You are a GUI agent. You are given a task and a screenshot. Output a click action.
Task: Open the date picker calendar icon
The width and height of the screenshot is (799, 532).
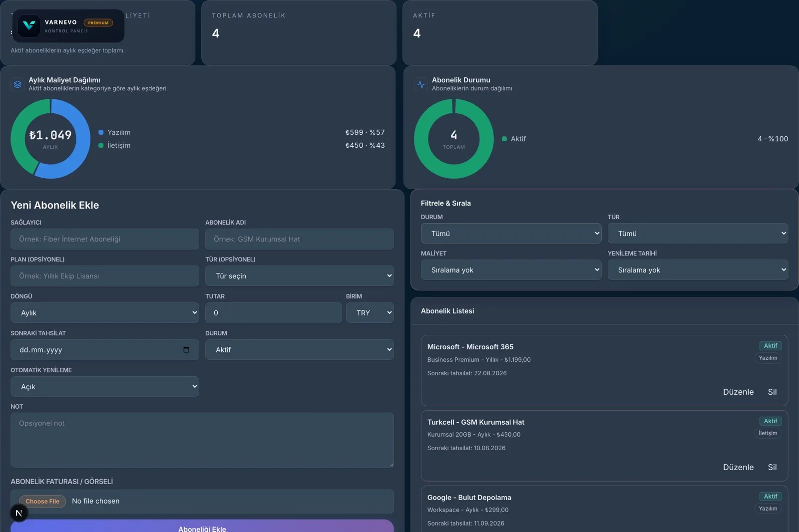click(x=186, y=350)
